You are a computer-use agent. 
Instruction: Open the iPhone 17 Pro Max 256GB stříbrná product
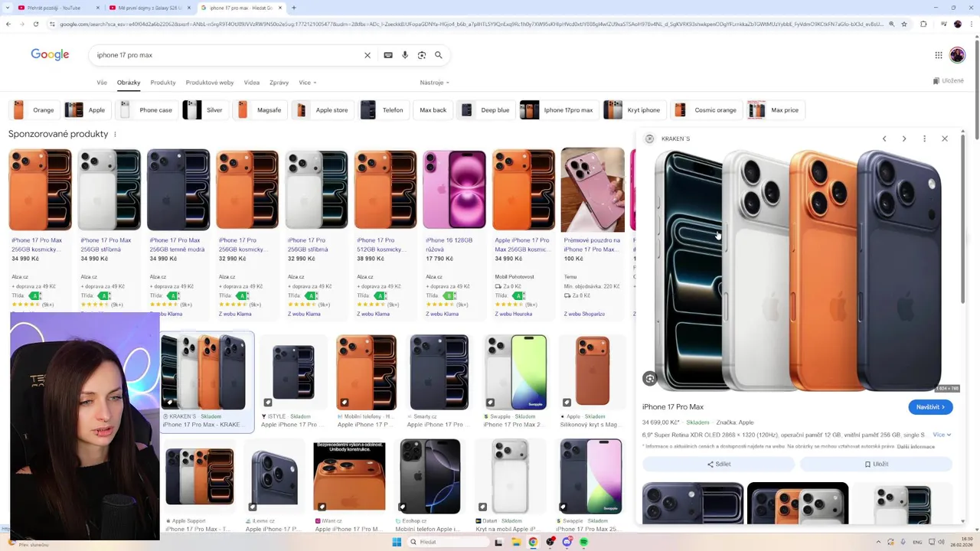(x=109, y=230)
